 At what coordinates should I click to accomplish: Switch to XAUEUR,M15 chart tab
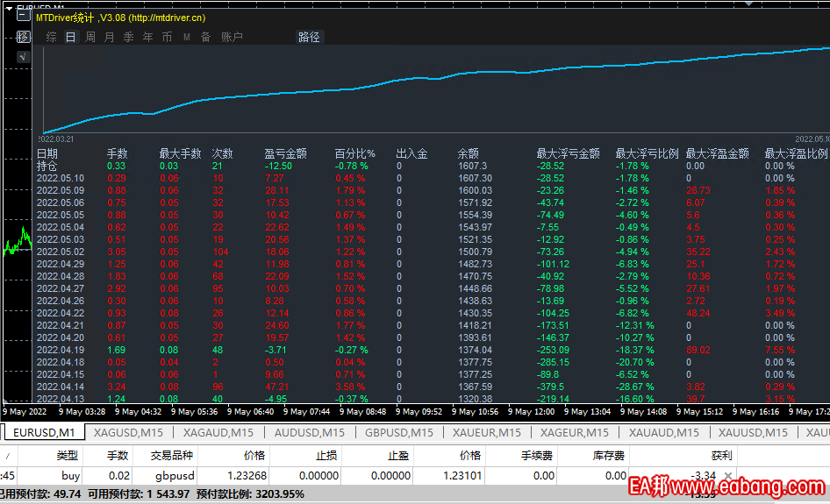tap(487, 433)
